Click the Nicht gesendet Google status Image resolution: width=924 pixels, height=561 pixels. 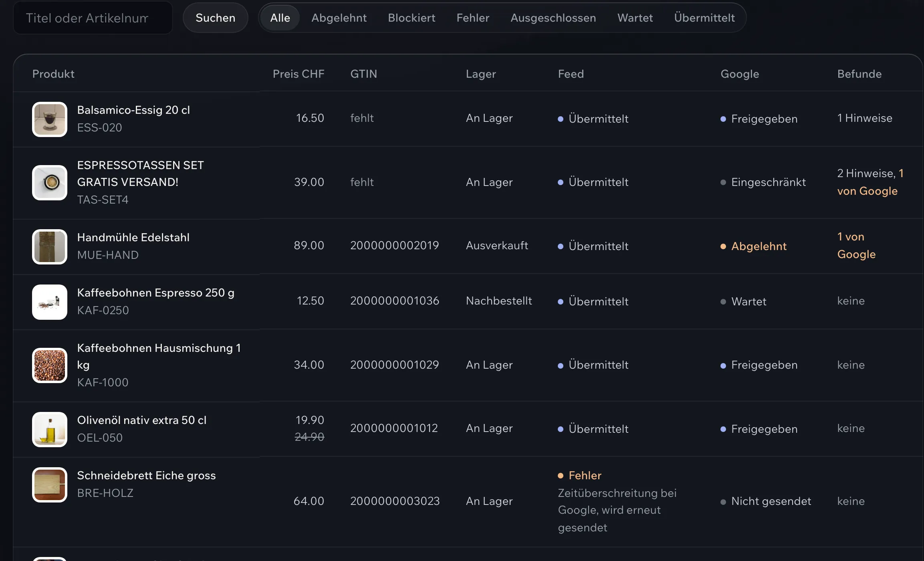[766, 501]
